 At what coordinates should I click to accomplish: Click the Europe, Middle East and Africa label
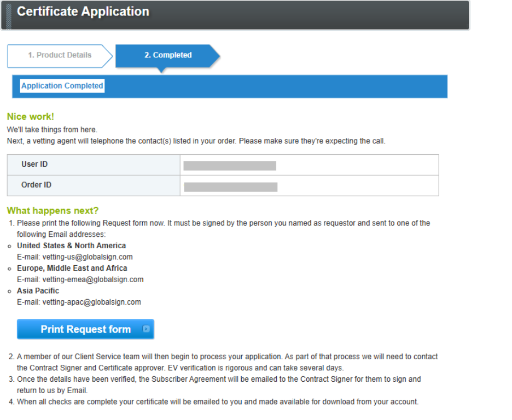coord(72,268)
